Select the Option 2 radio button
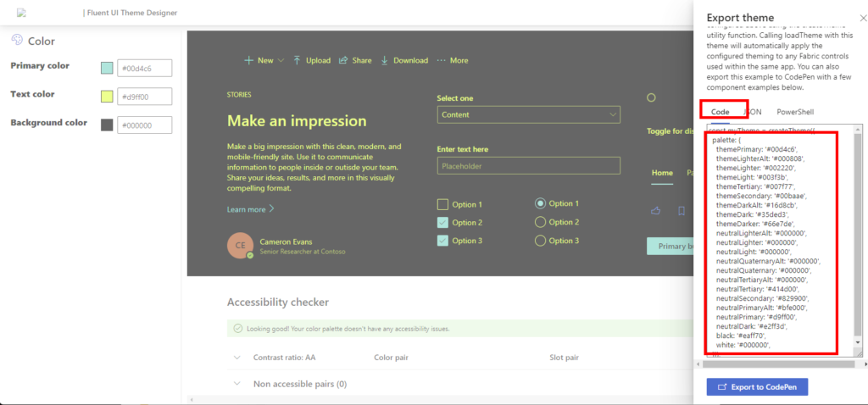 tap(540, 222)
